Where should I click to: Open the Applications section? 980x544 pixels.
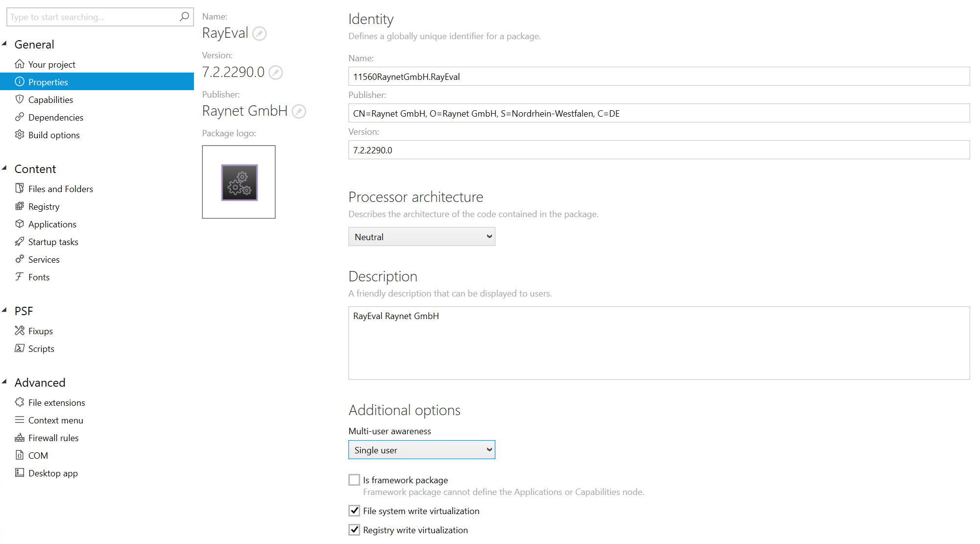click(x=52, y=224)
